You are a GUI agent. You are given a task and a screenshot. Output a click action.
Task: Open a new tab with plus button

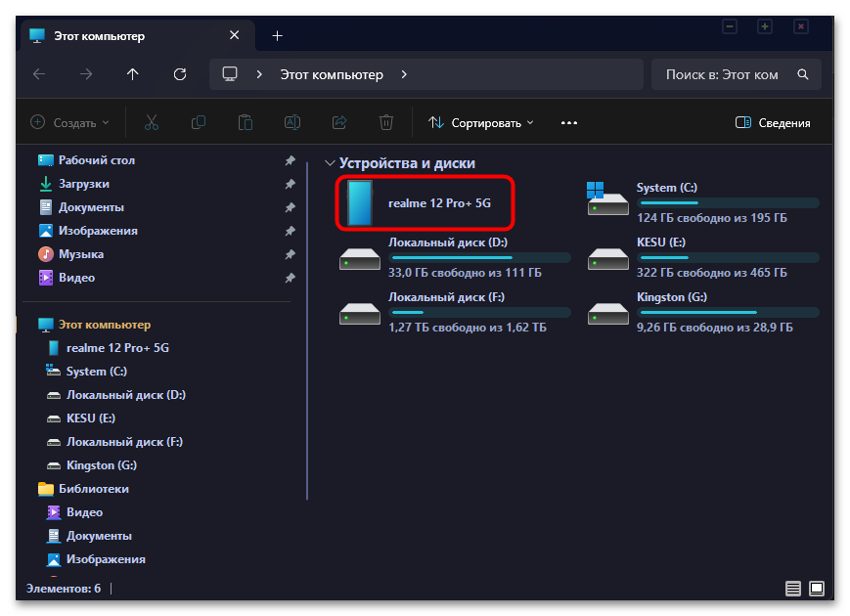[277, 36]
